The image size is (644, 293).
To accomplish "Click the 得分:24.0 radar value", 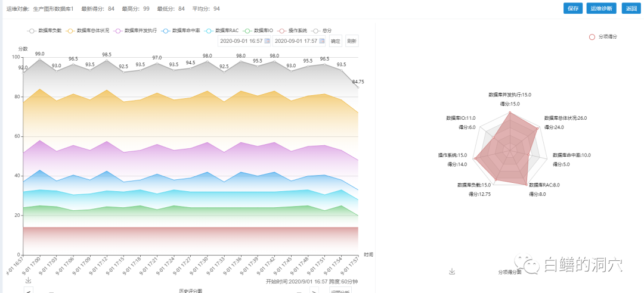I will (555, 127).
